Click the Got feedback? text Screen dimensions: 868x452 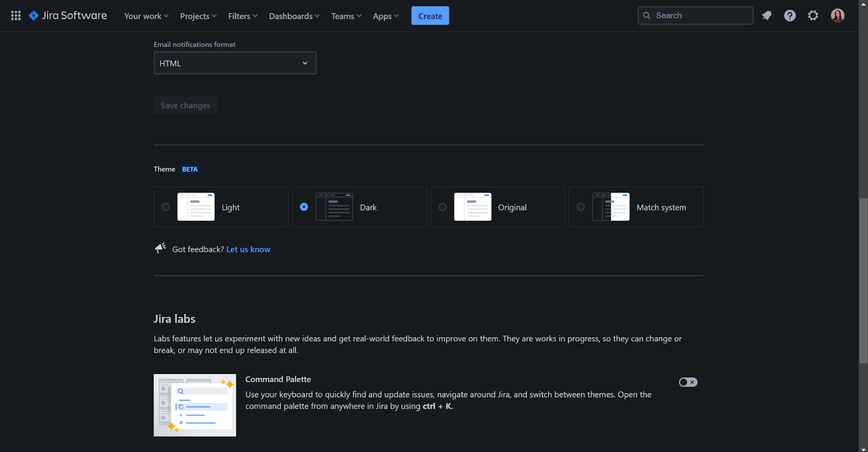click(198, 249)
